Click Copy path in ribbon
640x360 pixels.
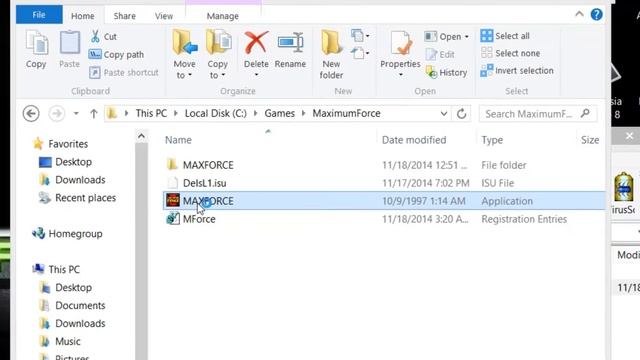117,54
